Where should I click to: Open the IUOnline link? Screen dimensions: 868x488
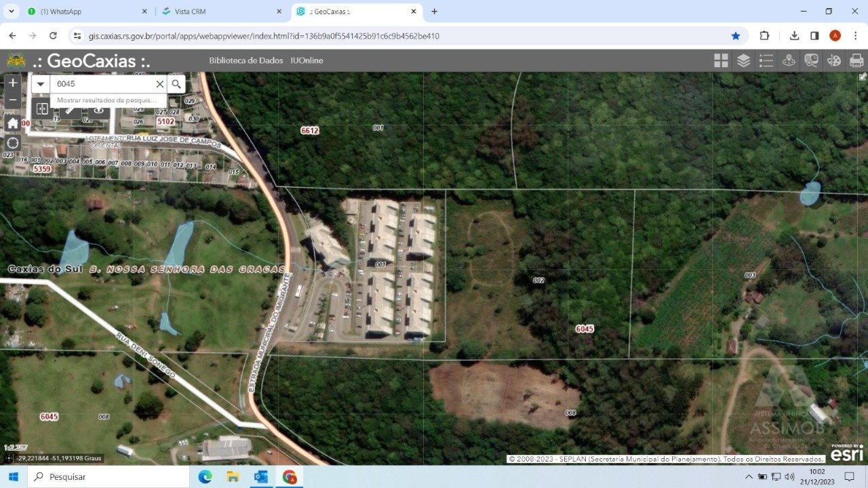[307, 60]
